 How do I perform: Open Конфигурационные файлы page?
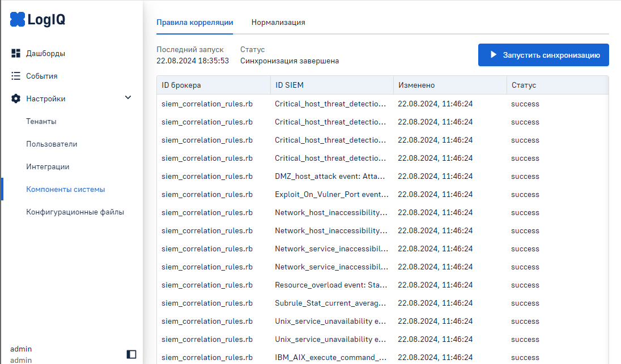75,212
